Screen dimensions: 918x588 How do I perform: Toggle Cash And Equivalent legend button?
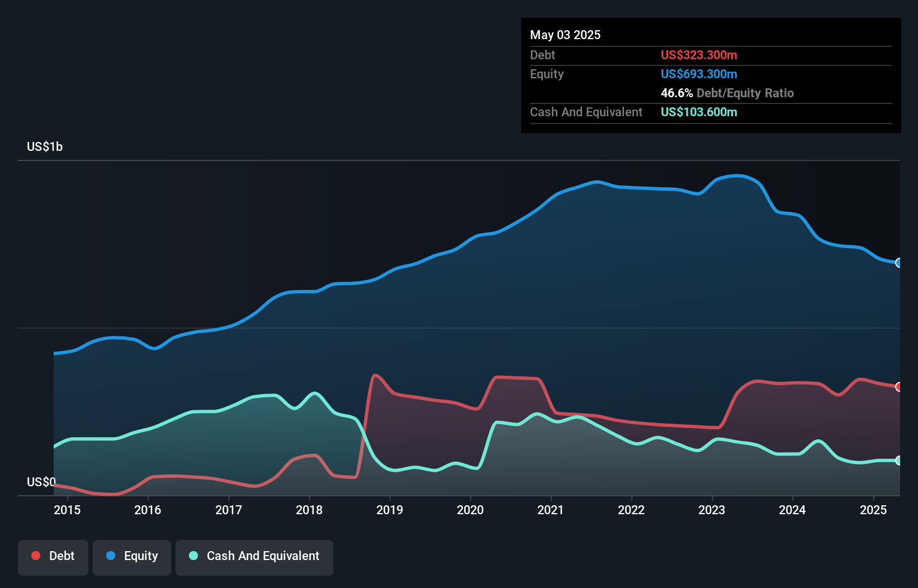(x=254, y=557)
